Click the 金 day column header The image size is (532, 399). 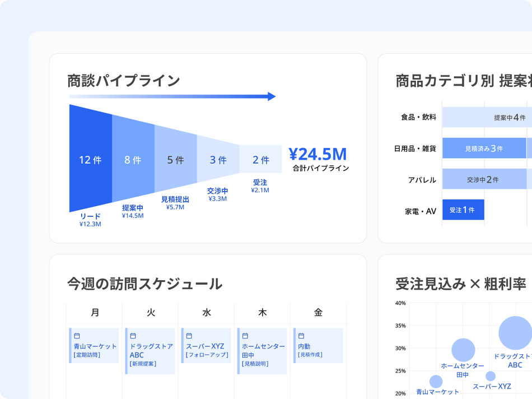[x=318, y=312]
